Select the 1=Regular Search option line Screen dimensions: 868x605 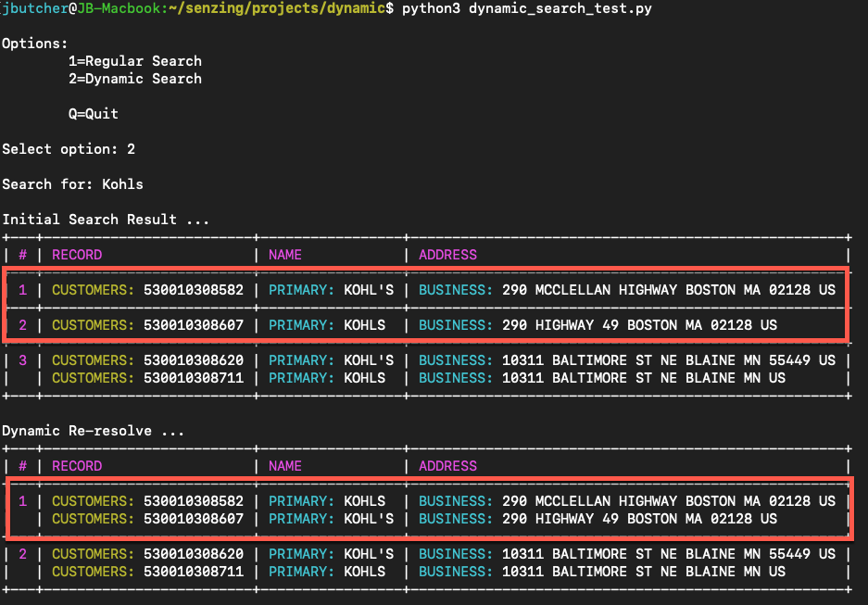pos(135,61)
